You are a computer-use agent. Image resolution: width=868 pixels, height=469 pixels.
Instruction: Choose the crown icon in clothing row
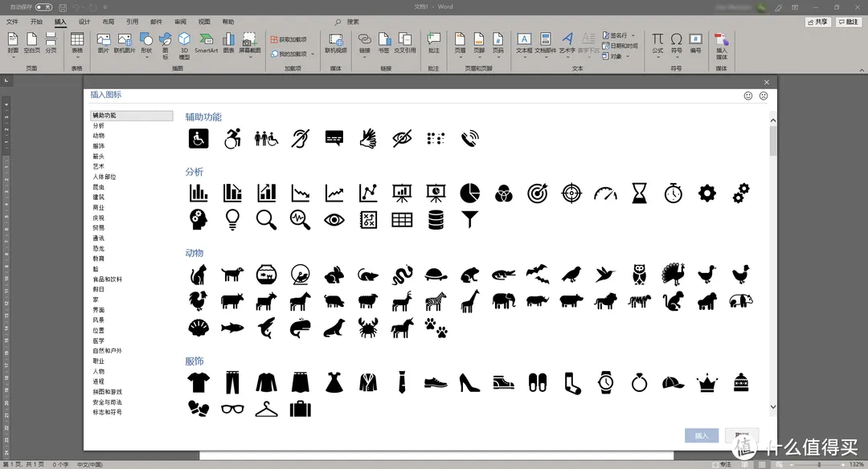(x=707, y=383)
